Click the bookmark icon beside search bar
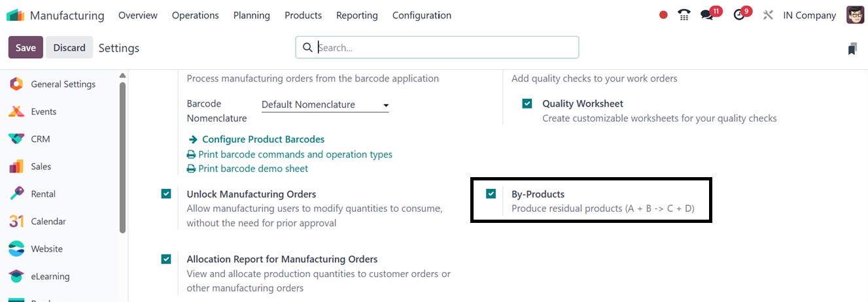The image size is (868, 302). coord(852,48)
